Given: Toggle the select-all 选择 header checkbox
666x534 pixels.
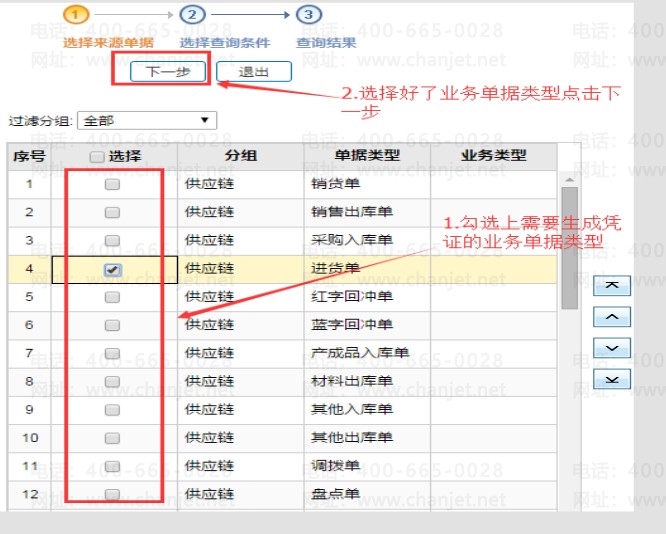Looking at the screenshot, I should [x=96, y=156].
